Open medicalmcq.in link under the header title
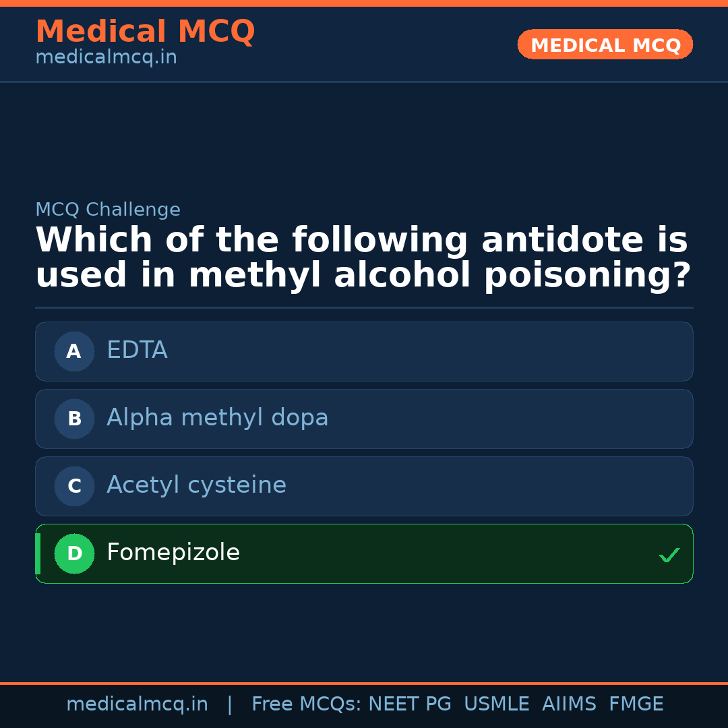Screen dimensions: 728x728 click(x=106, y=58)
